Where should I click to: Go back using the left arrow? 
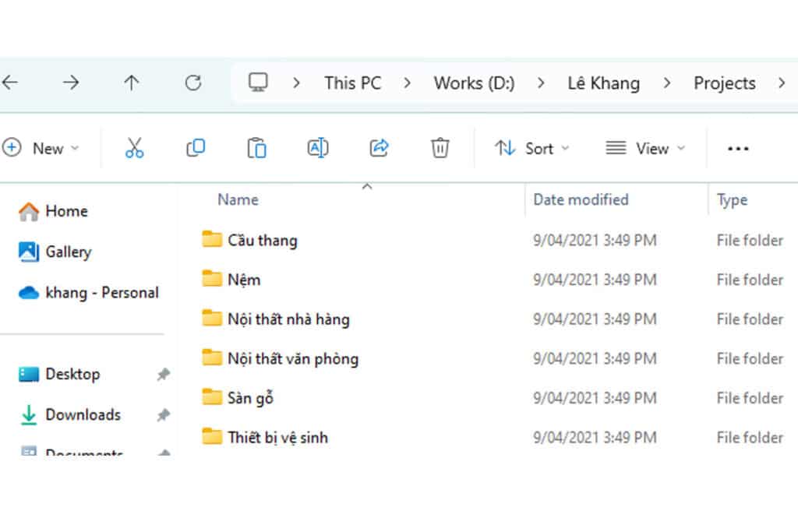pos(9,83)
